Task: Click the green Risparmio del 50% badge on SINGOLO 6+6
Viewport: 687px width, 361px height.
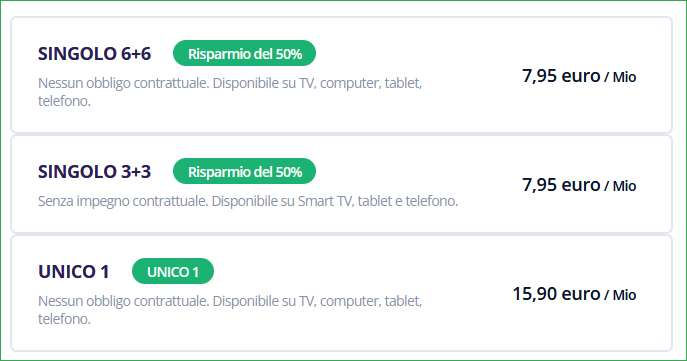Action: coord(244,53)
